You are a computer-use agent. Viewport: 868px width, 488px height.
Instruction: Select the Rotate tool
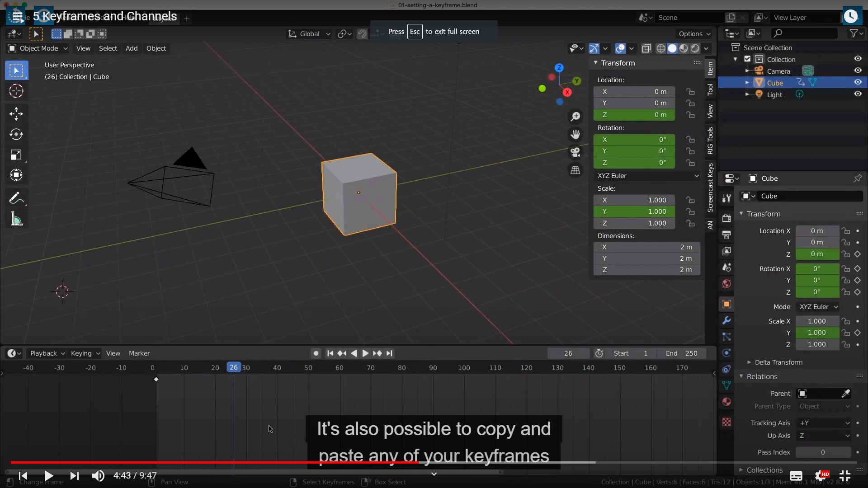[16, 134]
